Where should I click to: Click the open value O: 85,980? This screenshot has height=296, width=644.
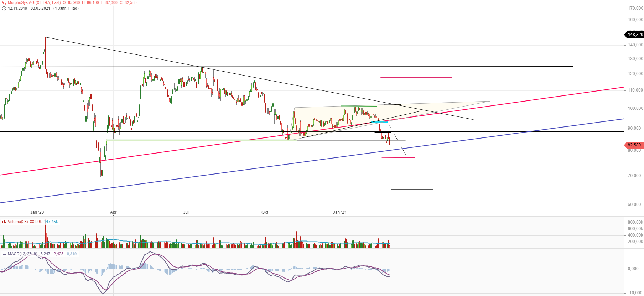[71, 2]
